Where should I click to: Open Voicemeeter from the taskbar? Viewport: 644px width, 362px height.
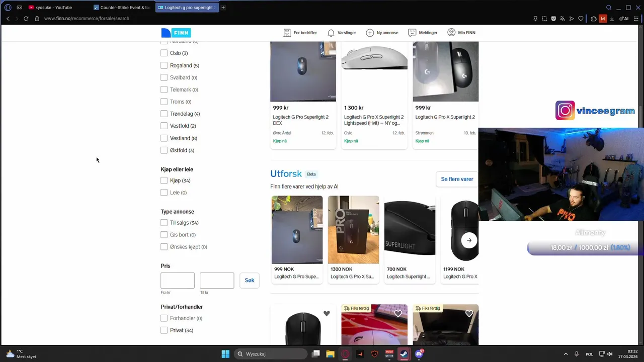(389, 354)
